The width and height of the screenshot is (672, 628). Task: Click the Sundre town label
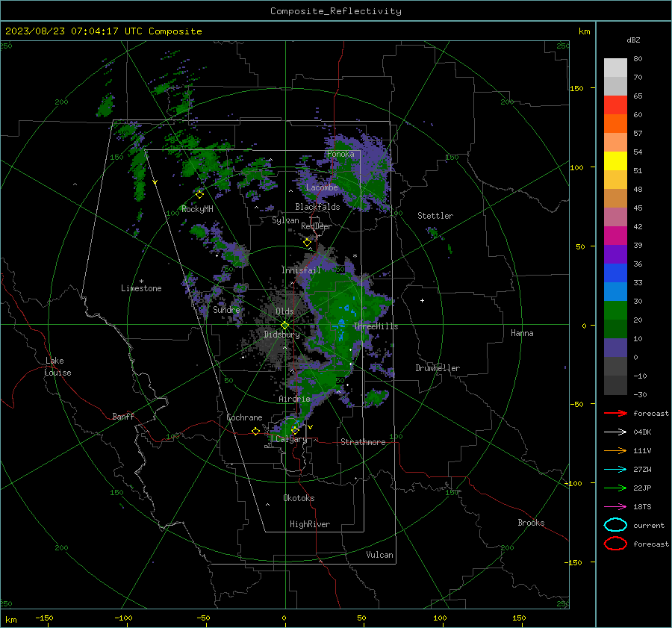[226, 310]
